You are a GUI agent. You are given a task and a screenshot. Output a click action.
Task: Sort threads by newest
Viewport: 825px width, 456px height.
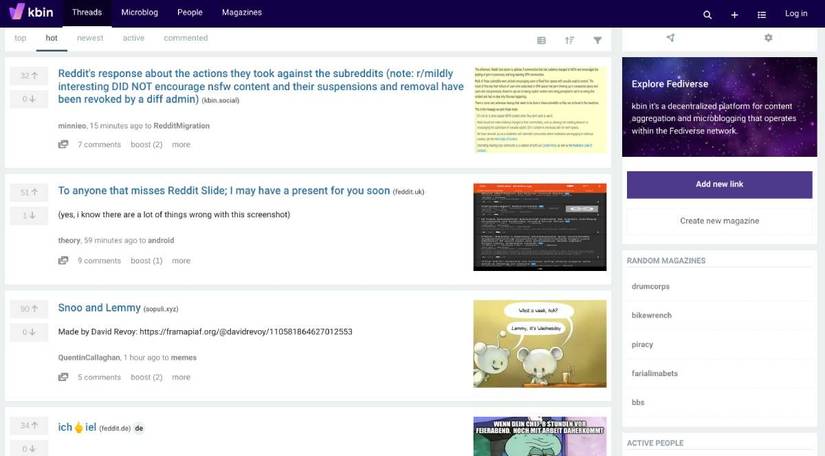[90, 38]
